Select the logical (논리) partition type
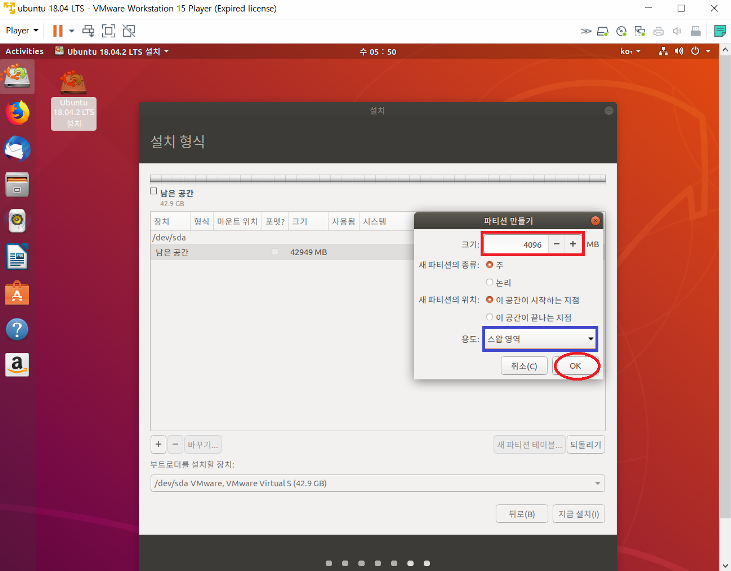The image size is (731, 571). pyautogui.click(x=490, y=282)
